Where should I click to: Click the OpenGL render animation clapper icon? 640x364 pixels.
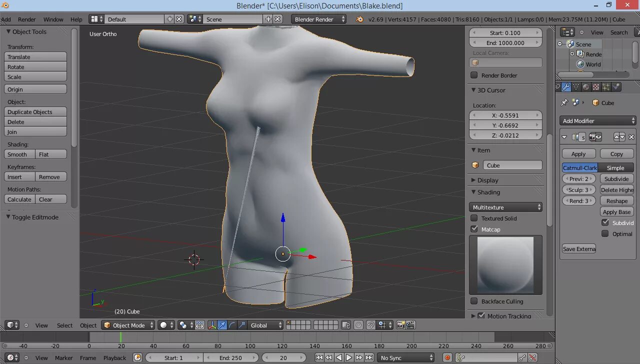point(410,325)
